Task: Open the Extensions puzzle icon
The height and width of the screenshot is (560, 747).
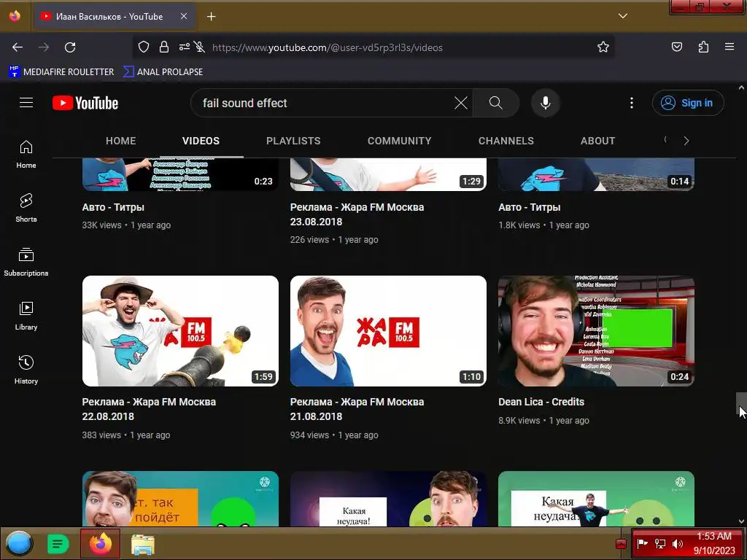Action: coord(703,47)
